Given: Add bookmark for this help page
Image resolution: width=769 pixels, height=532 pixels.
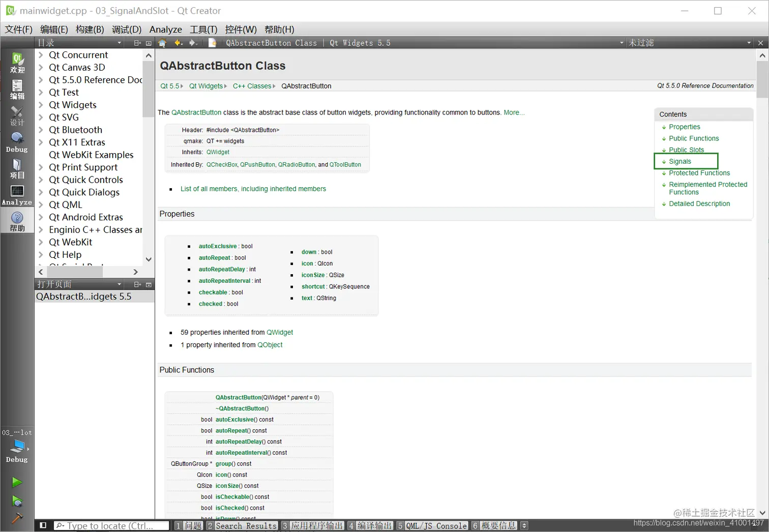Looking at the screenshot, I should click(x=213, y=43).
